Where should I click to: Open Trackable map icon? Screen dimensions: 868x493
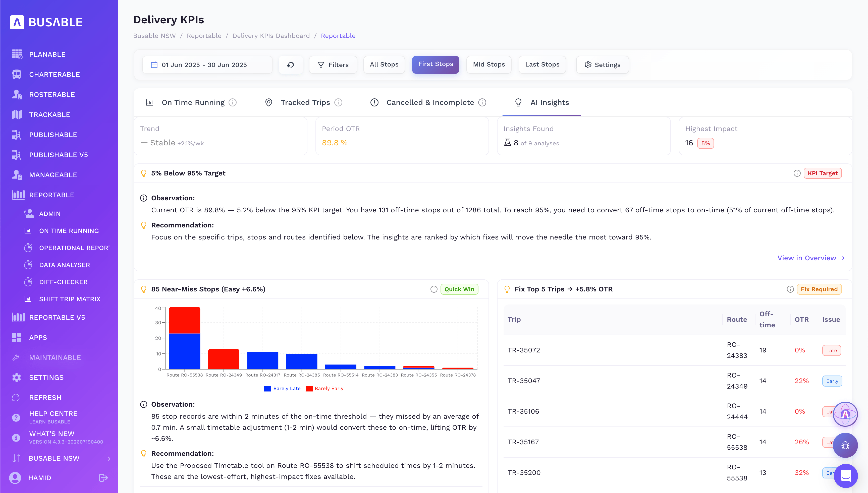pyautogui.click(x=17, y=114)
